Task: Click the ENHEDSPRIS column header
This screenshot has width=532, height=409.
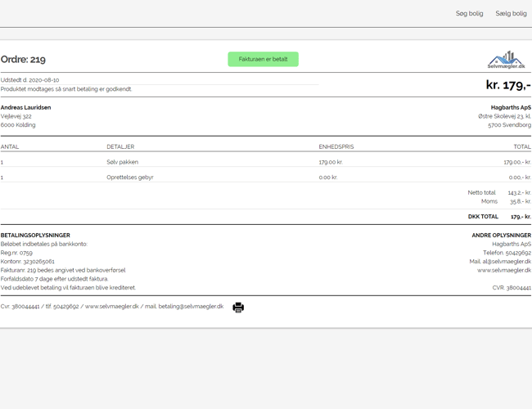Action: pyautogui.click(x=336, y=146)
